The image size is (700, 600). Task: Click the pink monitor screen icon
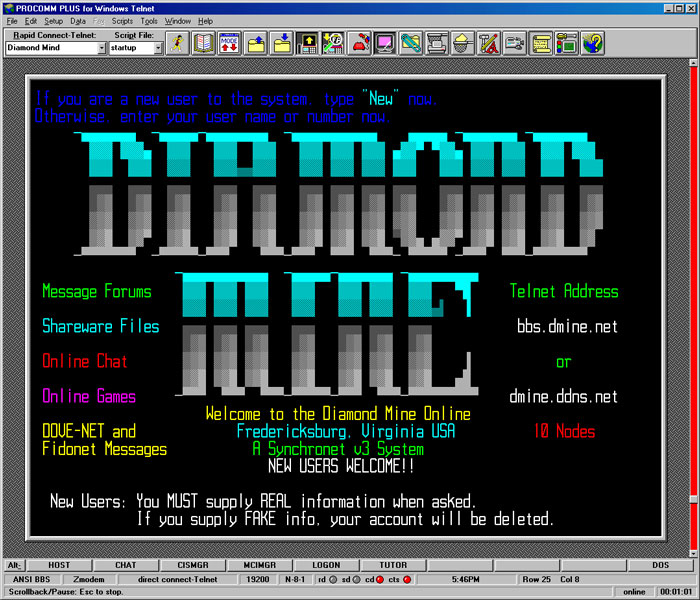click(385, 43)
